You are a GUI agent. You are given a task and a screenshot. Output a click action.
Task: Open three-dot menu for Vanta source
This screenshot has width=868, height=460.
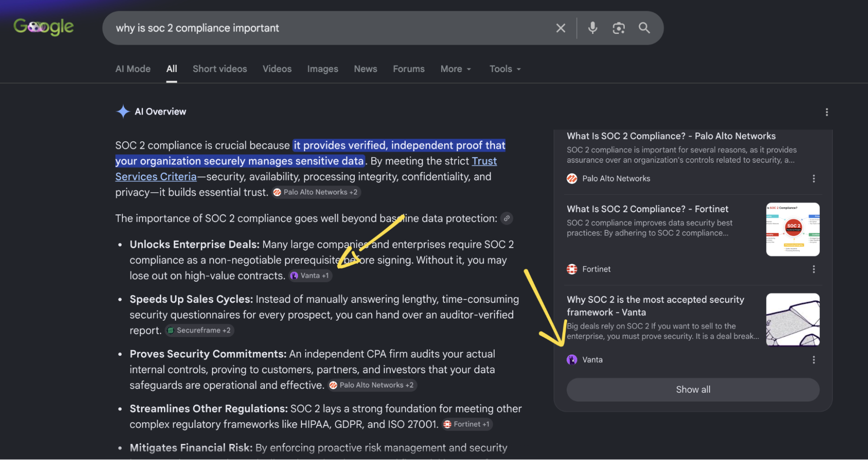tap(814, 360)
